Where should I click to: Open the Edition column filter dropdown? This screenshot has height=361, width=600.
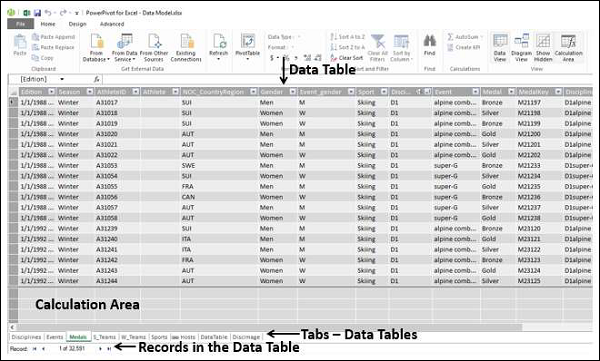point(51,91)
